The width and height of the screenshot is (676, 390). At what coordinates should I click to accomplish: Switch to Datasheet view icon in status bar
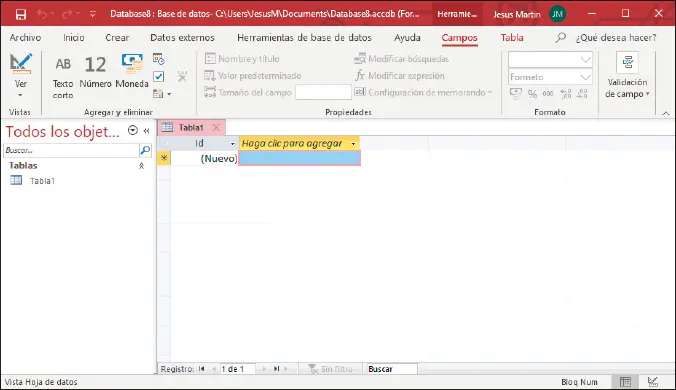coord(625,382)
